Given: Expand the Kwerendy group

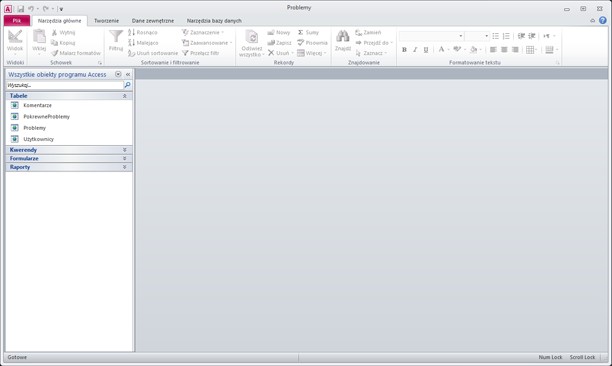Looking at the screenshot, I should (125, 150).
